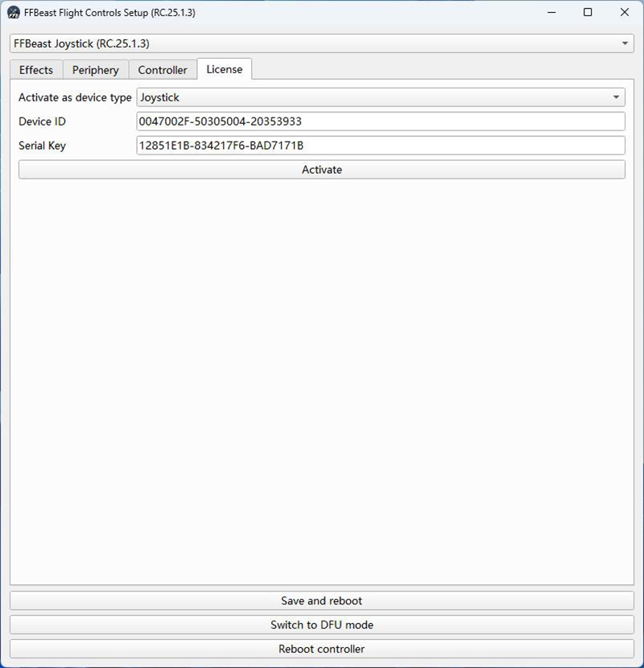Click the 'Device ID' label text

coord(42,122)
